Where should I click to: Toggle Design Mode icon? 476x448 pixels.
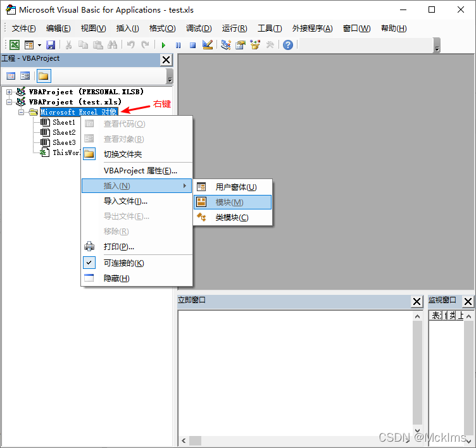208,45
